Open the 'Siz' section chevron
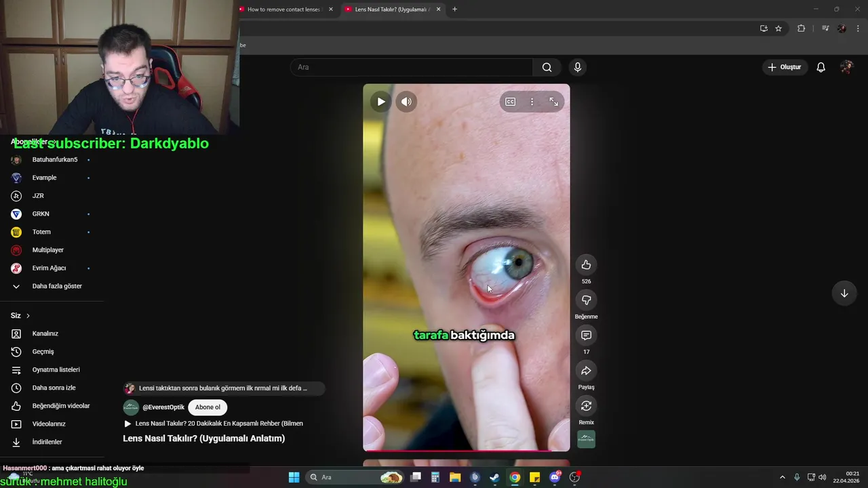 pos(28,316)
